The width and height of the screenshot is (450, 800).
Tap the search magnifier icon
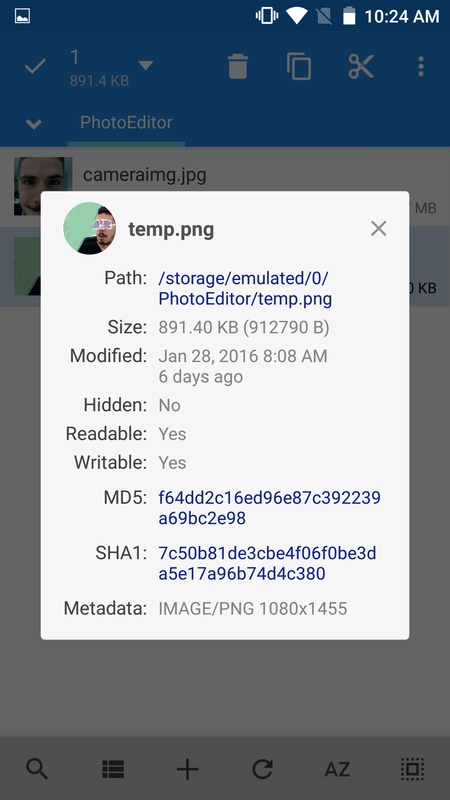37,769
